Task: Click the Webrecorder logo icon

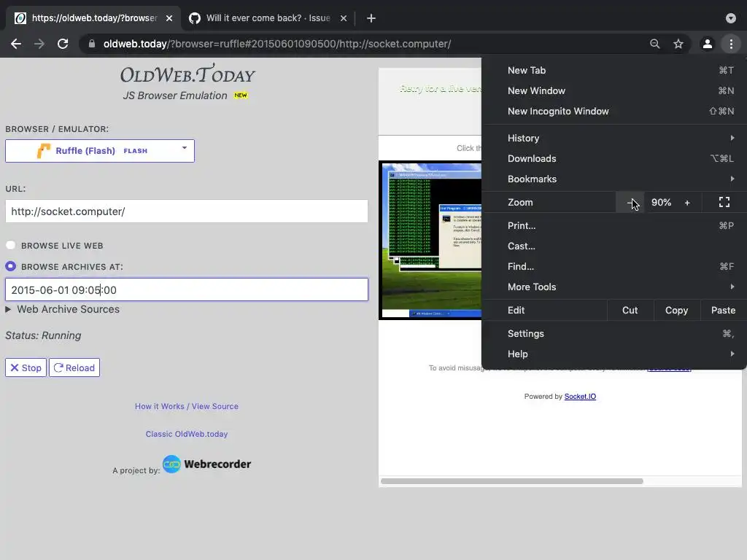Action: click(171, 464)
